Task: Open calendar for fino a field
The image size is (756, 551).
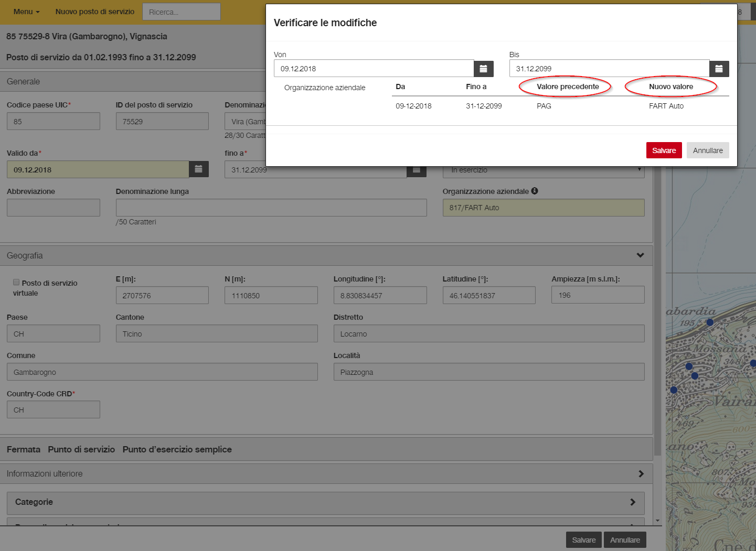Action: (417, 170)
